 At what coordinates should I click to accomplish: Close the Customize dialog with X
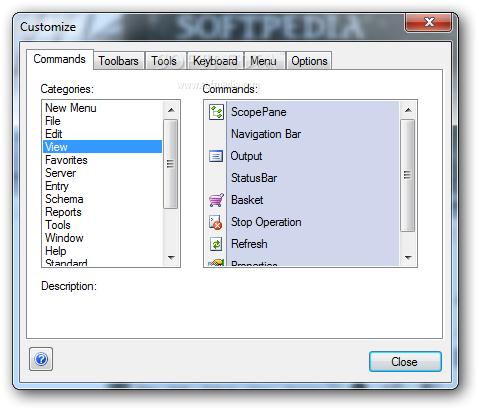(428, 22)
